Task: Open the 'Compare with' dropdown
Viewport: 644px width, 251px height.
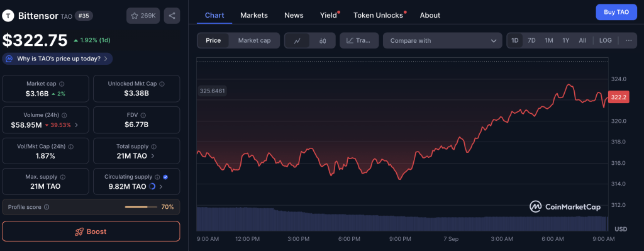Action: pyautogui.click(x=442, y=41)
